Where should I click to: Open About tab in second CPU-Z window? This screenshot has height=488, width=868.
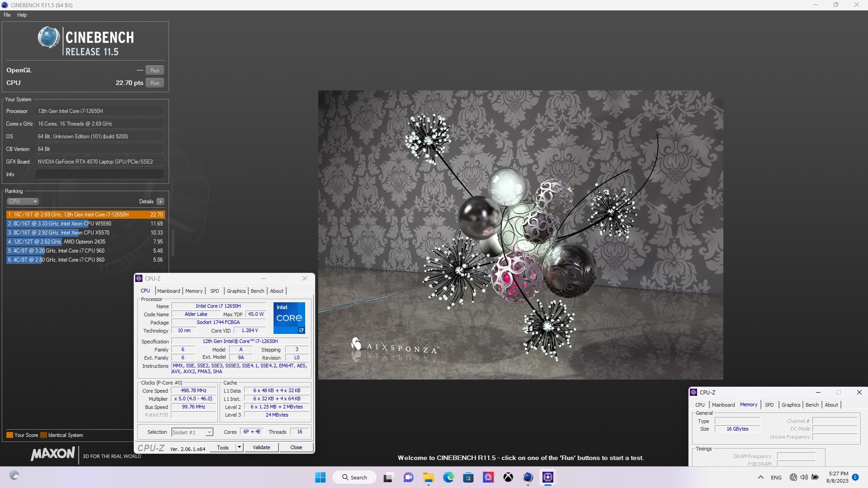click(831, 405)
